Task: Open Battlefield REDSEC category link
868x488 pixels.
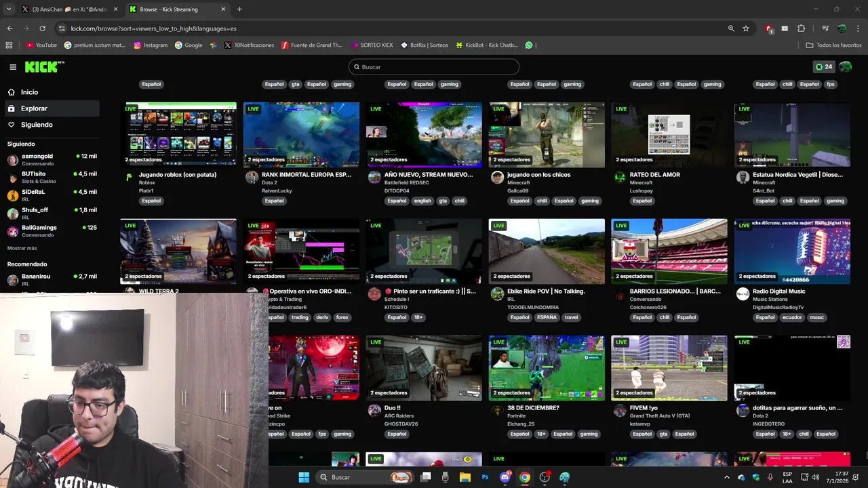Action: [x=406, y=183]
